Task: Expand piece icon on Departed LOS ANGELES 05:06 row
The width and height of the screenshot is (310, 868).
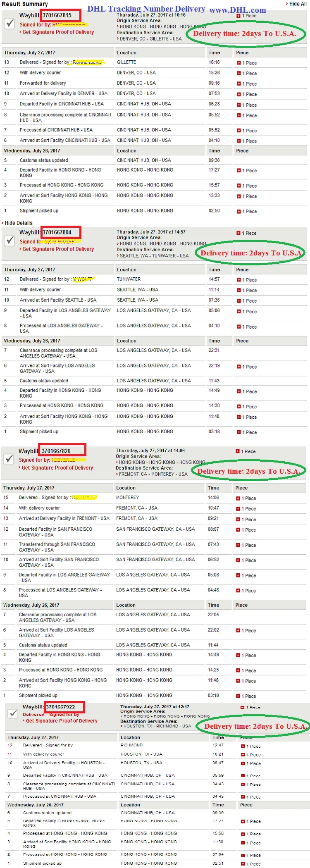Action: point(238,311)
